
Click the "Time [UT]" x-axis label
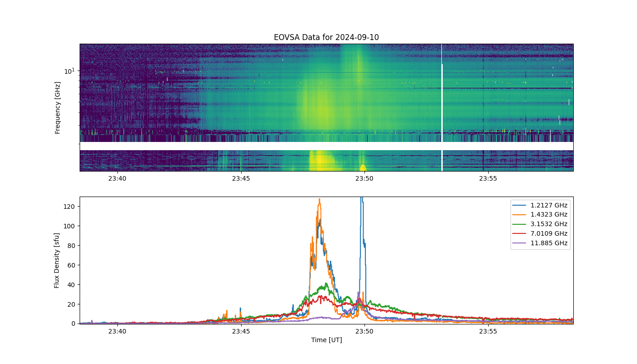pyautogui.click(x=326, y=340)
